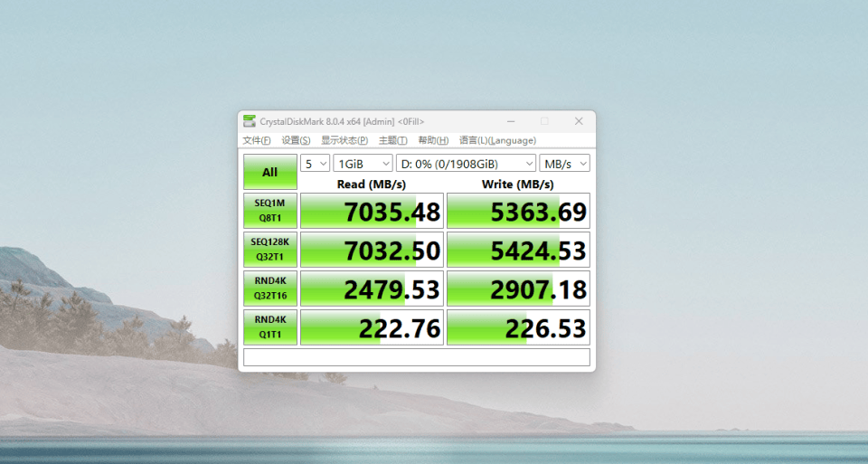
Task: Open the D: drive selection dropdown
Action: pos(466,164)
